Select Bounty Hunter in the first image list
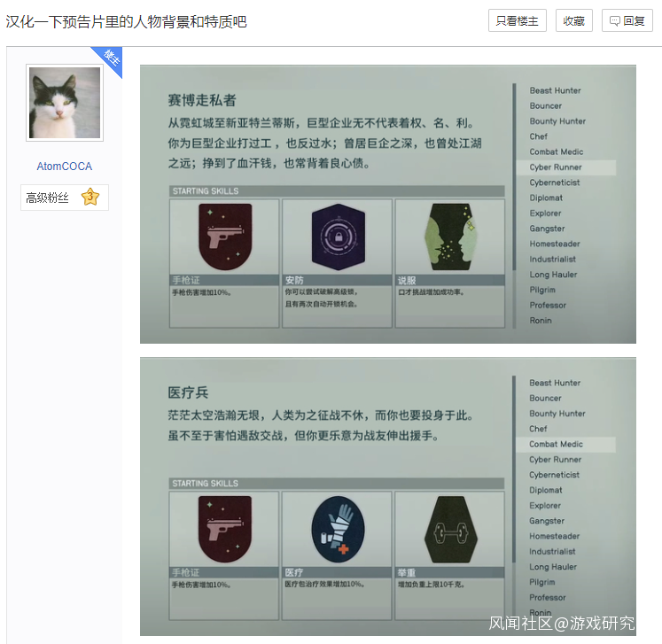Image resolution: width=662 pixels, height=644 pixels. coord(557,121)
